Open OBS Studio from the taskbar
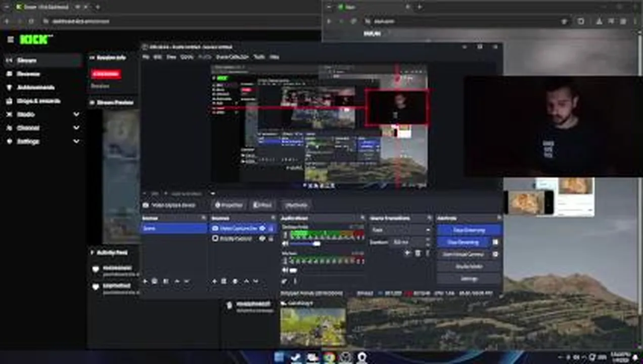Image resolution: width=643 pixels, height=364 pixels. (346, 357)
